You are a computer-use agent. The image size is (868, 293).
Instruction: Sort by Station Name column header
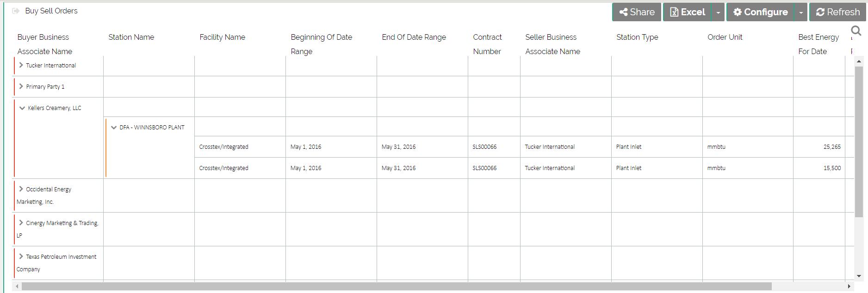click(131, 37)
